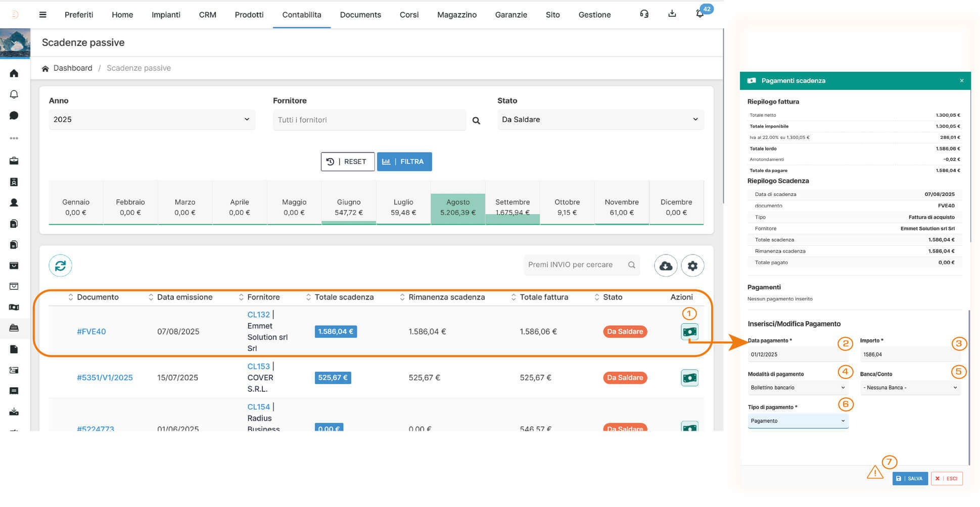Click the download icon in top bar
Viewport: 980px width, 507px height.
[672, 14]
